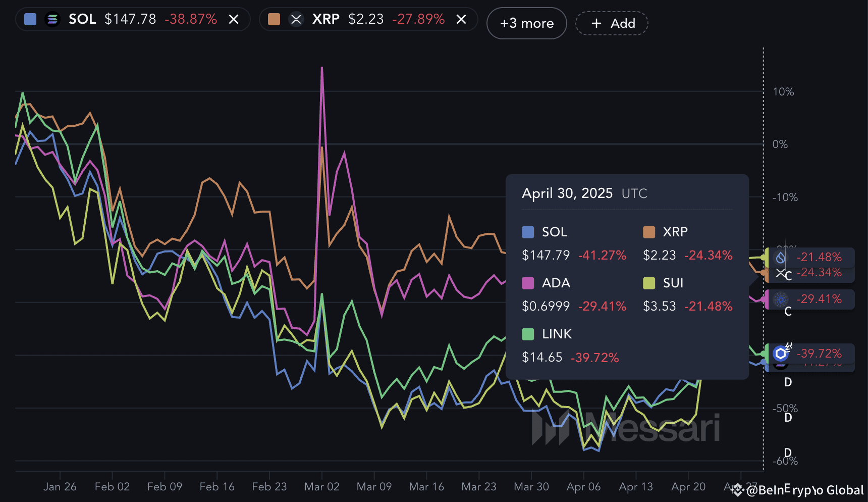Screen dimensions: 868x502
Task: Click the April 30, 2025 tooltip date
Action: tap(567, 193)
